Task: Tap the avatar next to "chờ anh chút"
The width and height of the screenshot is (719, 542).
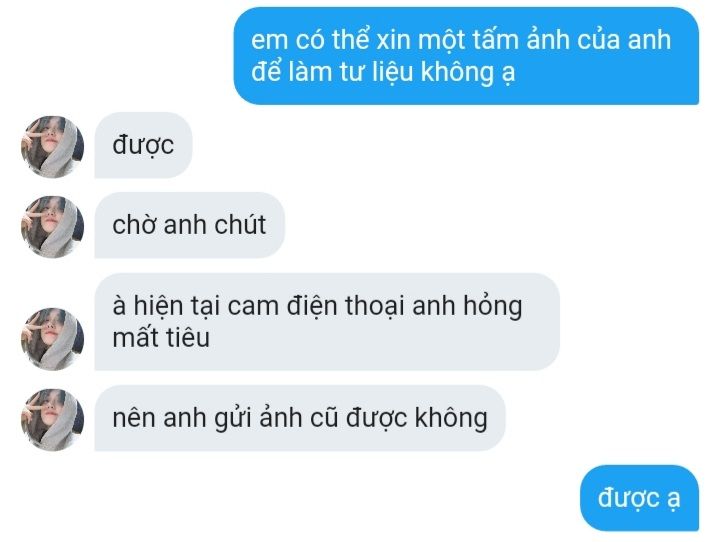Action: [x=52, y=227]
